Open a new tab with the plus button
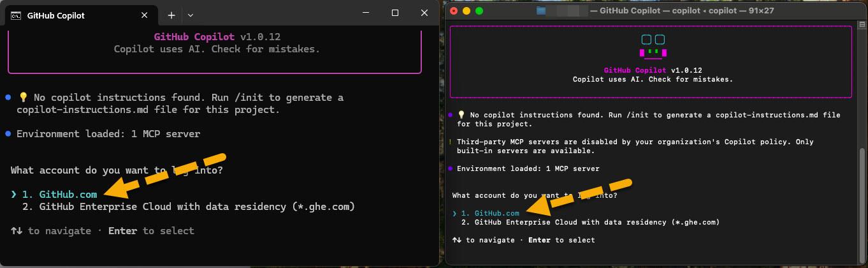 click(171, 15)
